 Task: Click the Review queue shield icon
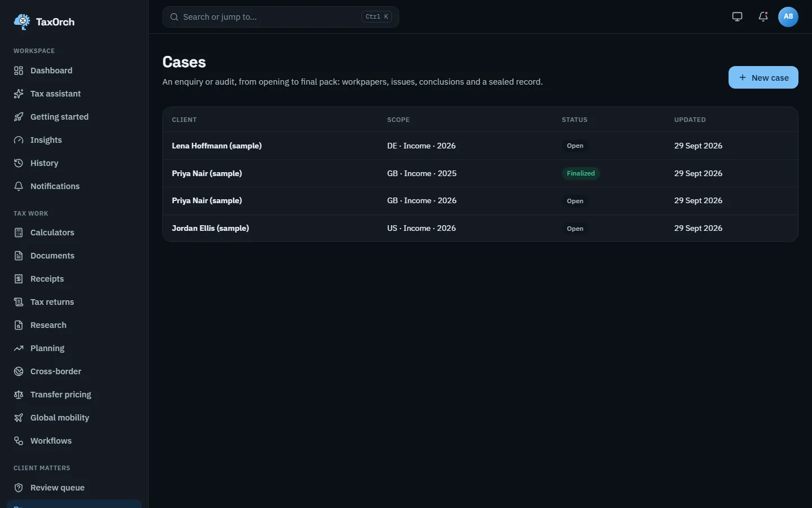click(19, 488)
